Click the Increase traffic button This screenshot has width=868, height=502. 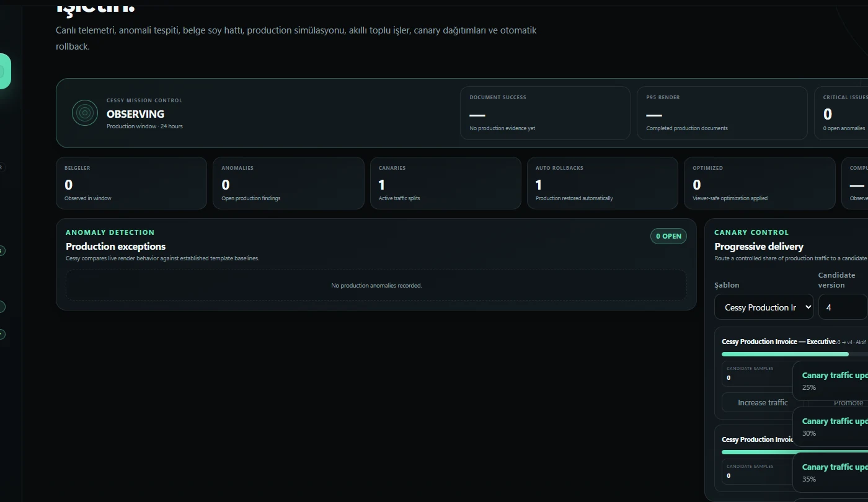point(763,402)
